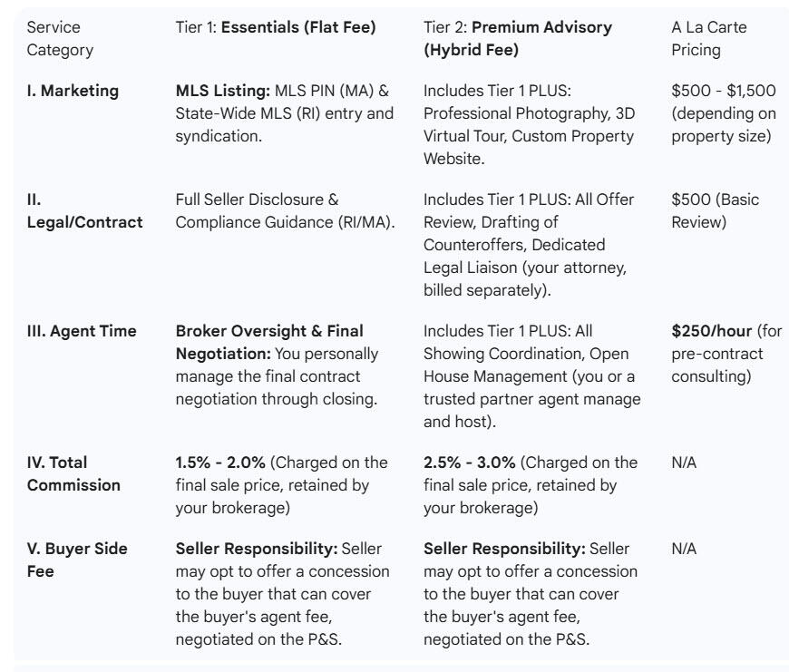Click the $500 - $1,500 pricing cell
789x672 pixels.
[x=723, y=113]
